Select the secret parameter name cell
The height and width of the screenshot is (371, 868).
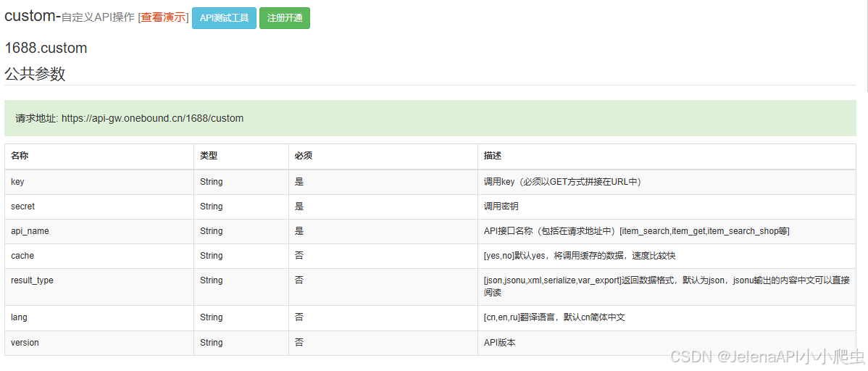pyautogui.click(x=99, y=207)
